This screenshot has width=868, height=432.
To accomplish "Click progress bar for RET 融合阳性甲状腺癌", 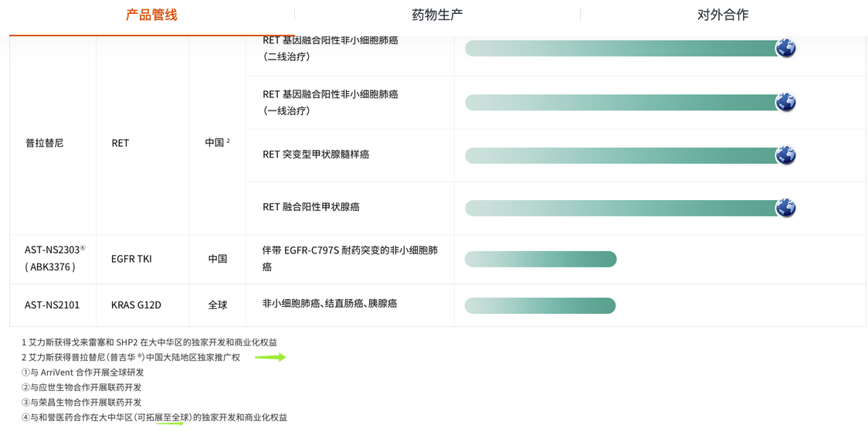I will tap(622, 207).
